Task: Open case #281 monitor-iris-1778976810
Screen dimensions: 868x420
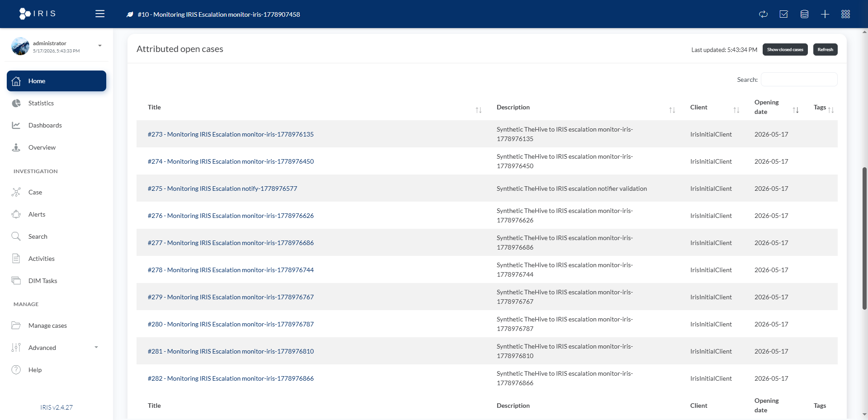Action: coord(231,351)
